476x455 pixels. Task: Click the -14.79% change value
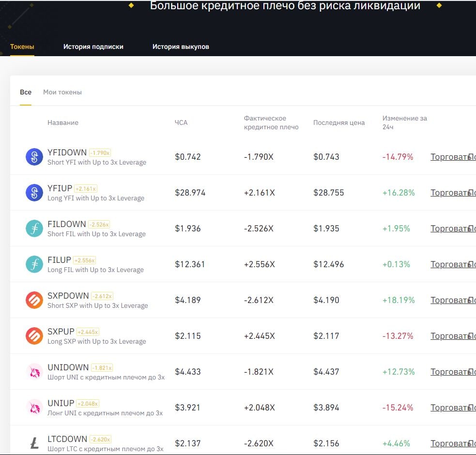398,157
